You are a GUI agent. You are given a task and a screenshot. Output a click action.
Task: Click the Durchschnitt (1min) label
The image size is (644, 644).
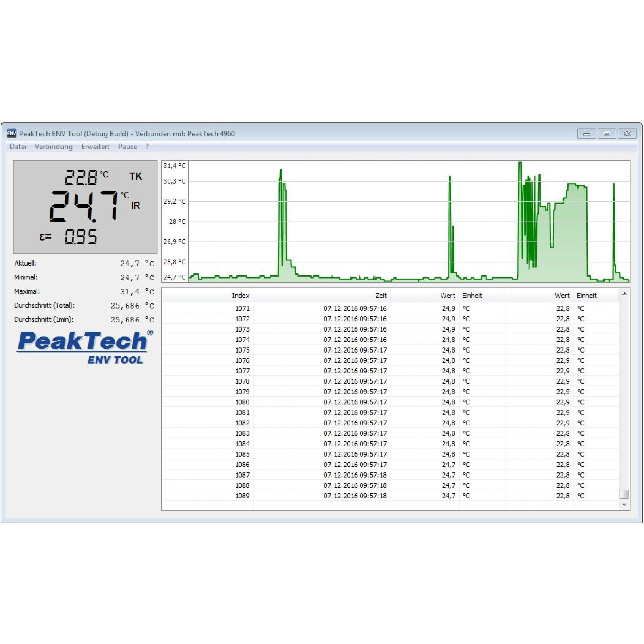(44, 319)
